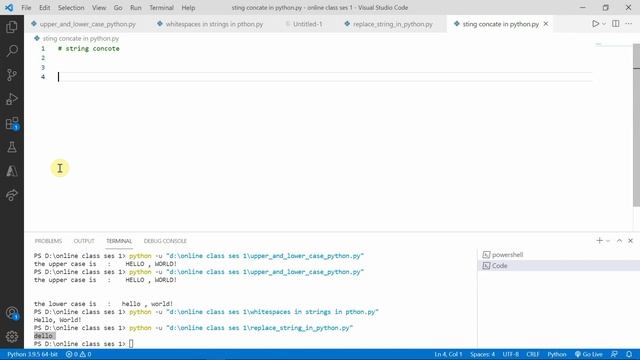Click the feedback icon in status bar
This screenshot has width=640, height=360.
[614, 354]
